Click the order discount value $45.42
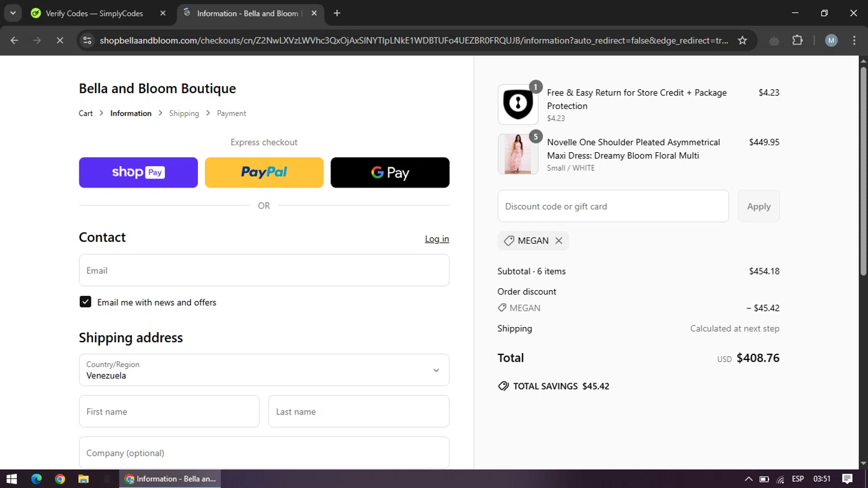This screenshot has height=488, width=868. point(763,308)
